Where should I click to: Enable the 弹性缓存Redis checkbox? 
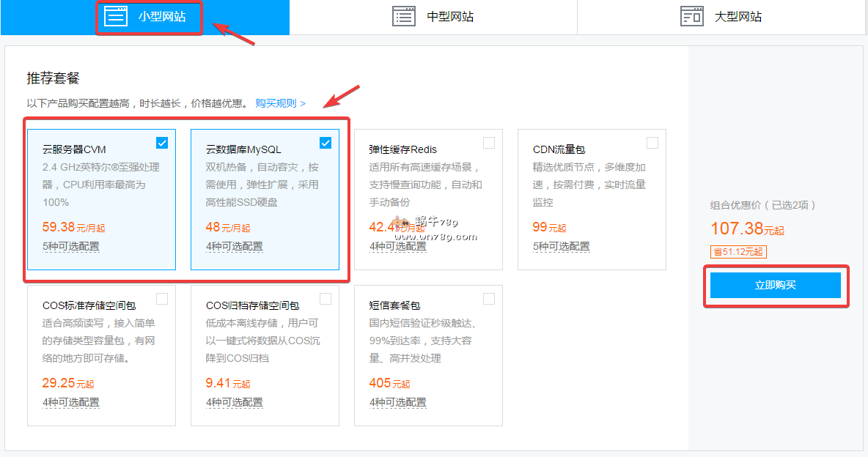pos(489,143)
